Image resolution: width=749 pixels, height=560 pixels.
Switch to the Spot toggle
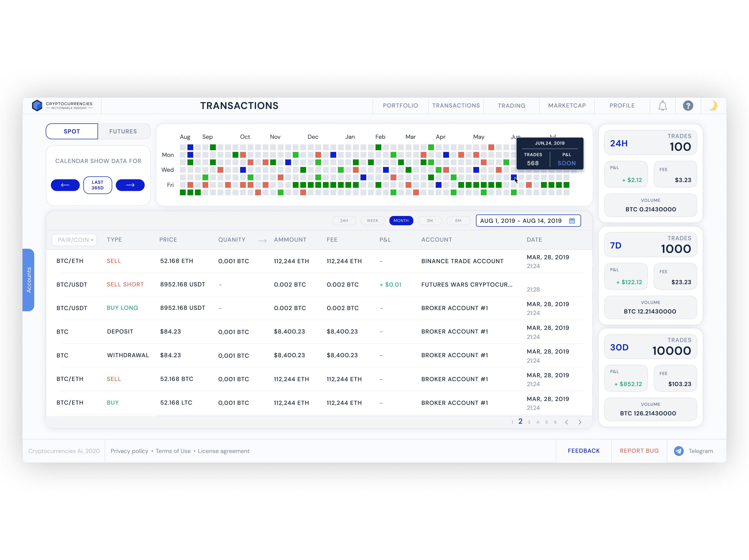coord(72,131)
